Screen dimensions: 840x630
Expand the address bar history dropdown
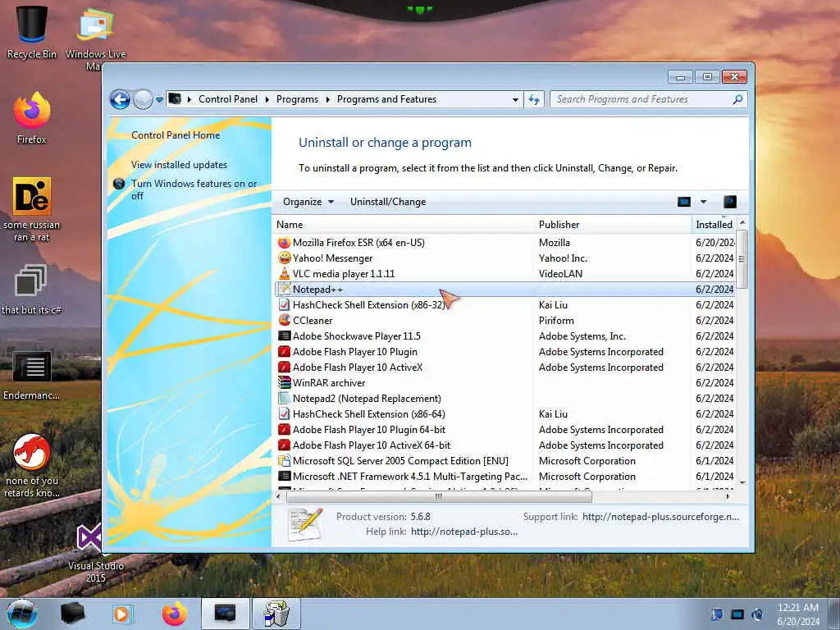click(x=515, y=99)
